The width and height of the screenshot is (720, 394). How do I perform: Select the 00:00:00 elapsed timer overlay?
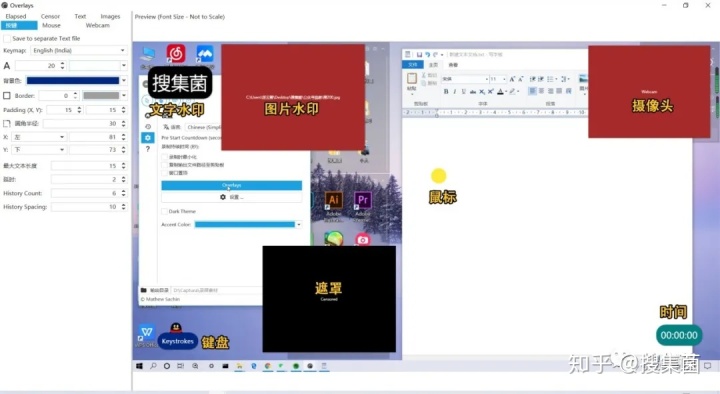pyautogui.click(x=679, y=336)
